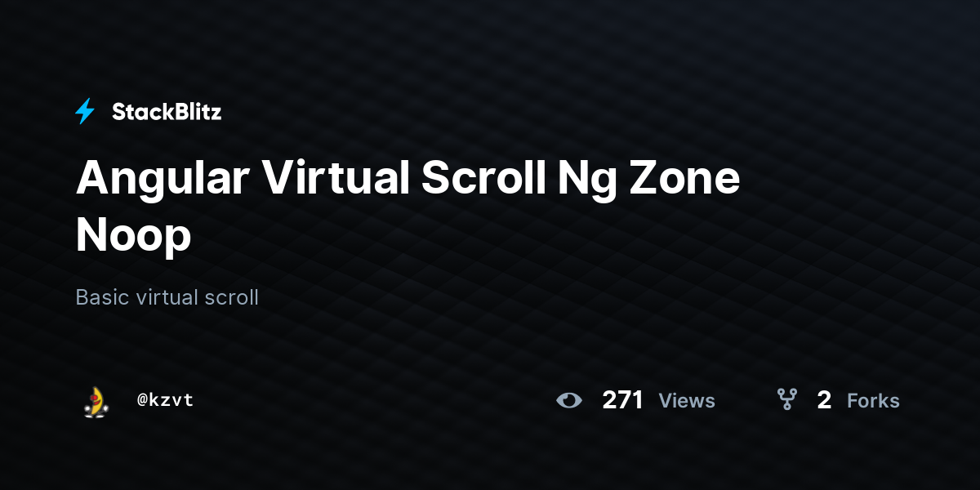Click the word virtual in the description
Viewport: 980px width, 490px height.
(167, 297)
